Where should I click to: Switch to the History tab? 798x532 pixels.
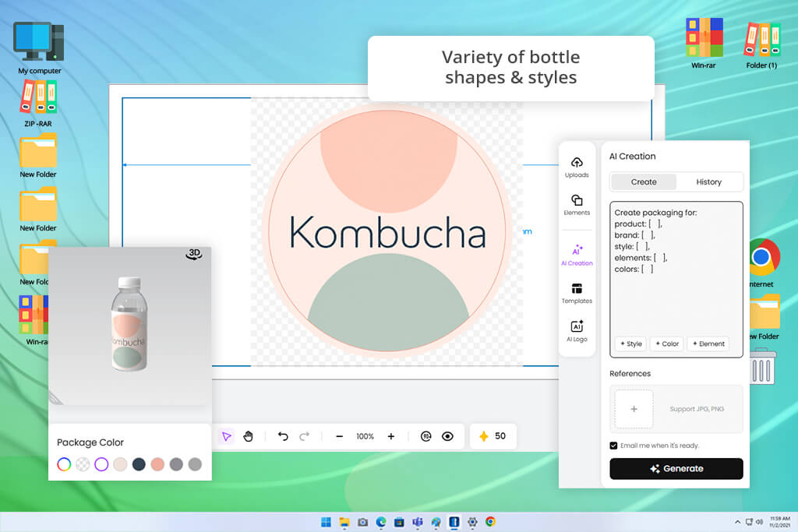708,181
